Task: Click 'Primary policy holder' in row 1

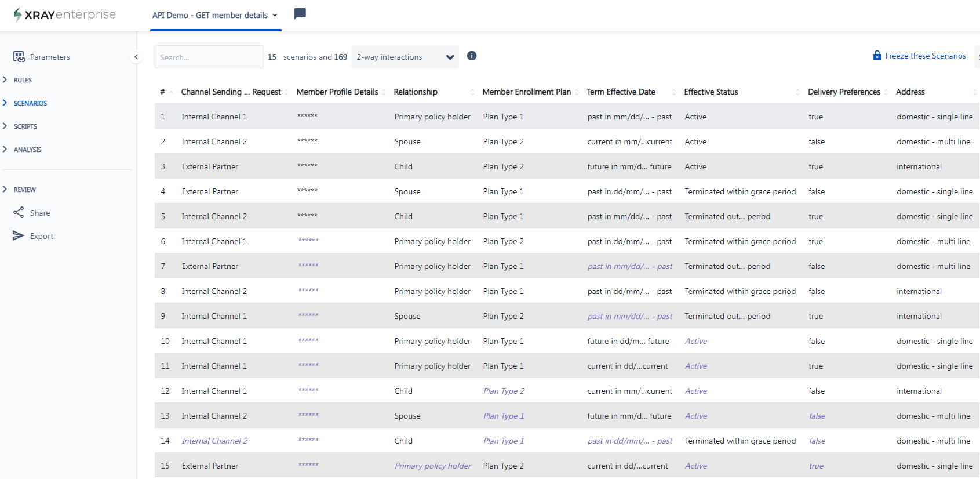Action: (x=432, y=117)
